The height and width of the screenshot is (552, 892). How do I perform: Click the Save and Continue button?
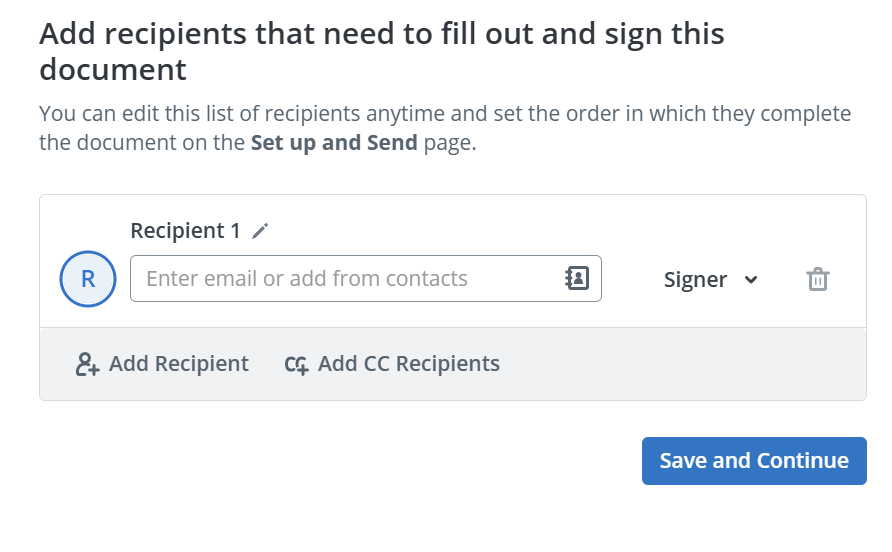coord(754,461)
